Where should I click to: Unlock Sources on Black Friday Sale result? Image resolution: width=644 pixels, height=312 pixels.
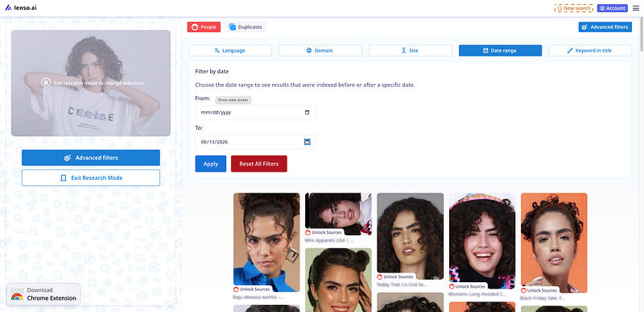tap(539, 290)
